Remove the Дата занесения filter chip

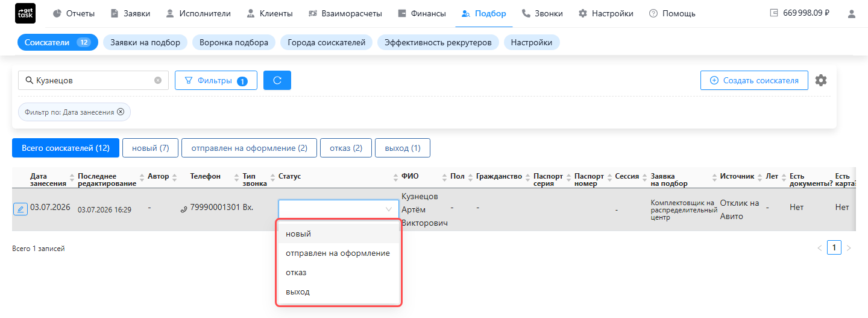pos(121,112)
